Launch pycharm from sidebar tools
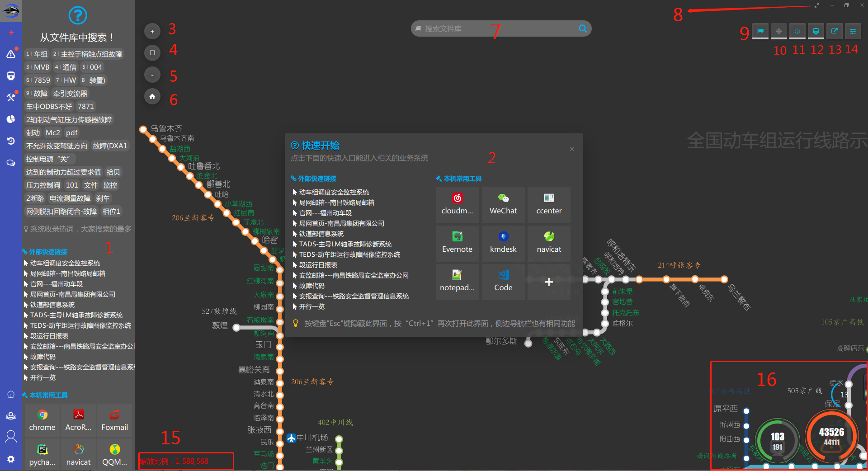Screen dimensions: 868x471 pos(42,455)
